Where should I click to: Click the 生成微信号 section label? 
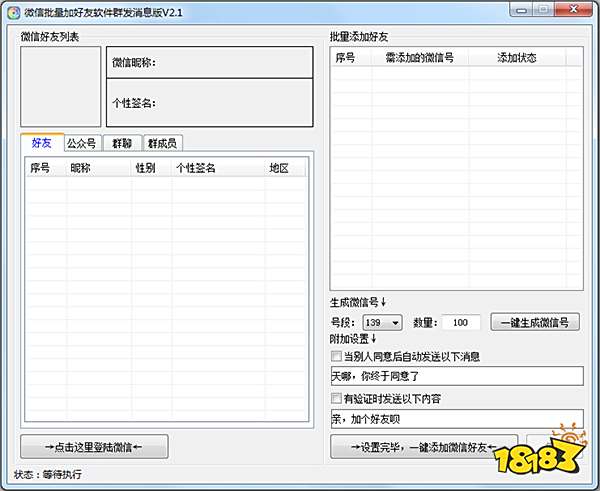(x=358, y=303)
